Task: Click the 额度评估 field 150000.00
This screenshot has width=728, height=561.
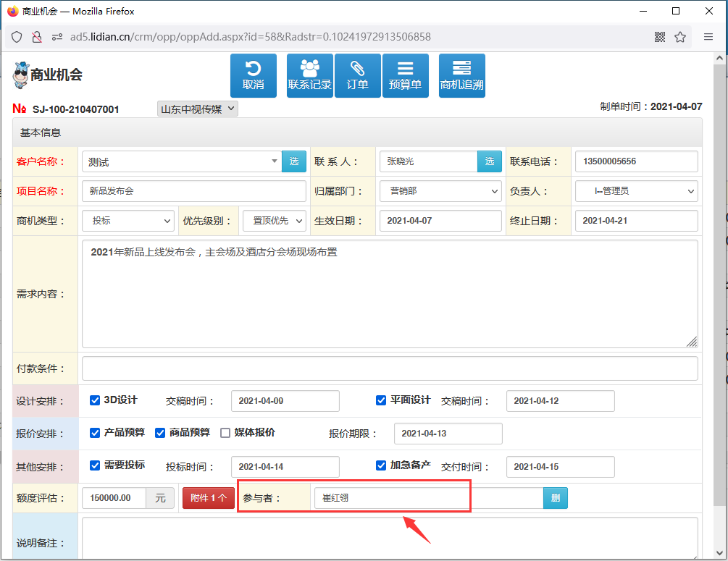Action: tap(114, 498)
